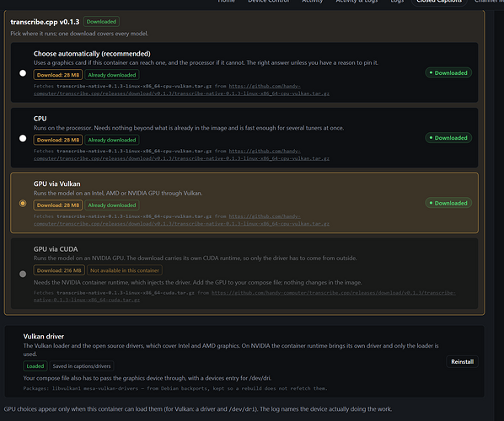Click the Saved in captions/drivers tag

coord(82,366)
